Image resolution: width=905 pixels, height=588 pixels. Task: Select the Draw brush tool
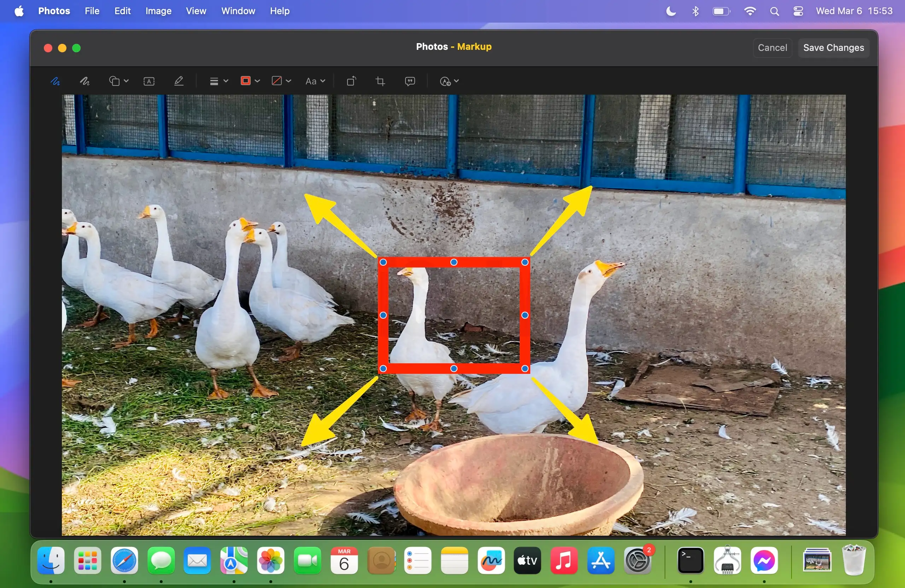85,81
